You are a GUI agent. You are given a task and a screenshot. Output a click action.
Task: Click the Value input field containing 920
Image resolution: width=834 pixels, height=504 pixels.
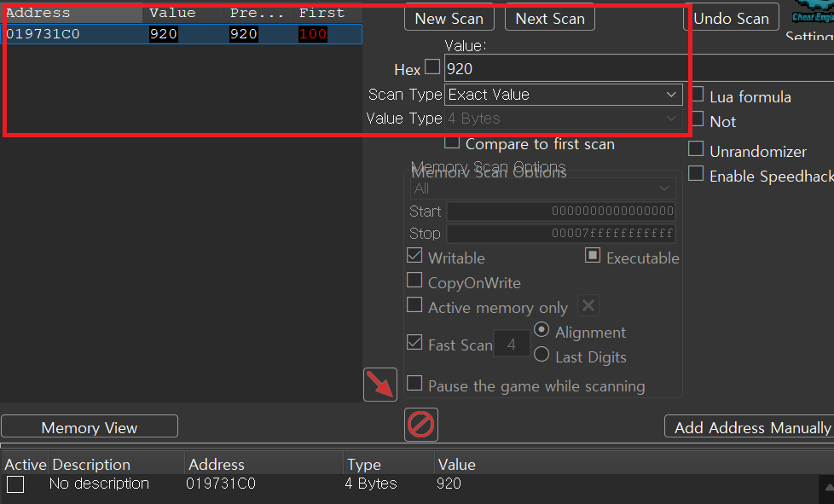(x=563, y=69)
